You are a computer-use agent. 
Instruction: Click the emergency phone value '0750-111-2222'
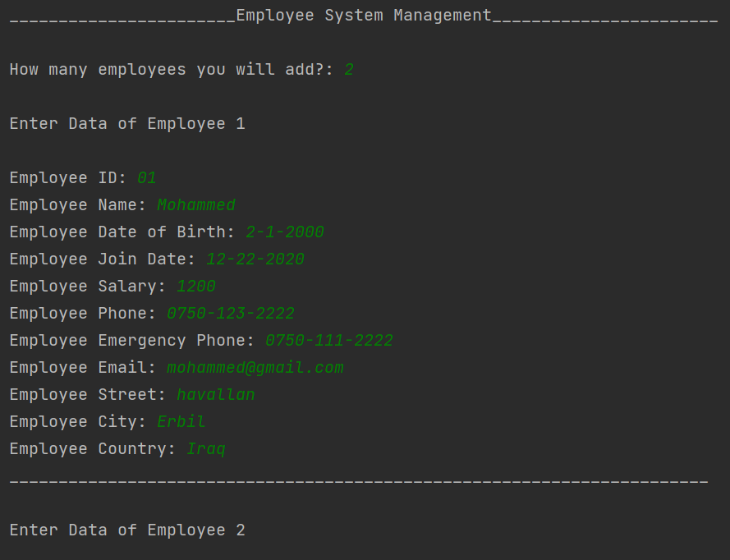pyautogui.click(x=329, y=340)
